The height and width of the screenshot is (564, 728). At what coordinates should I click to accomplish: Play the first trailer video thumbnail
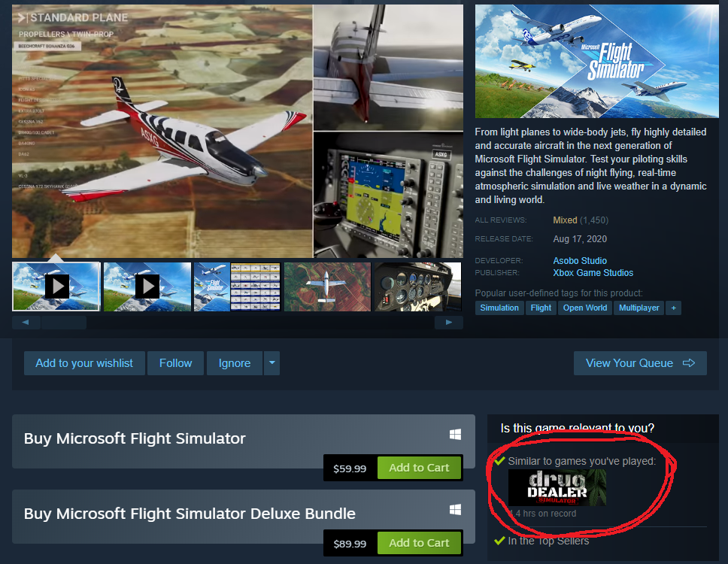56,287
